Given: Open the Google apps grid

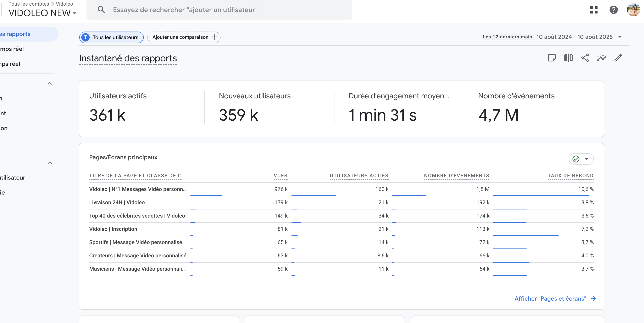Looking at the screenshot, I should pos(594,10).
